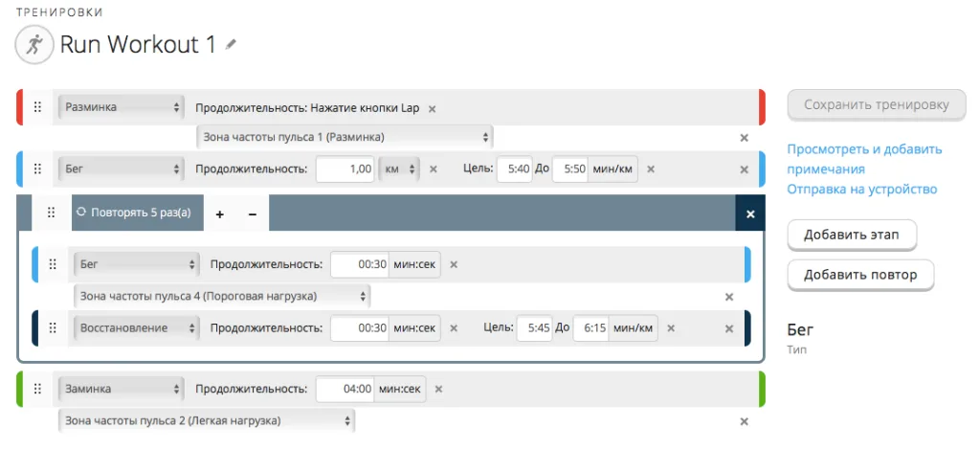Click the 1,00 distance input field
This screenshot has height=450, width=980.
click(x=345, y=169)
